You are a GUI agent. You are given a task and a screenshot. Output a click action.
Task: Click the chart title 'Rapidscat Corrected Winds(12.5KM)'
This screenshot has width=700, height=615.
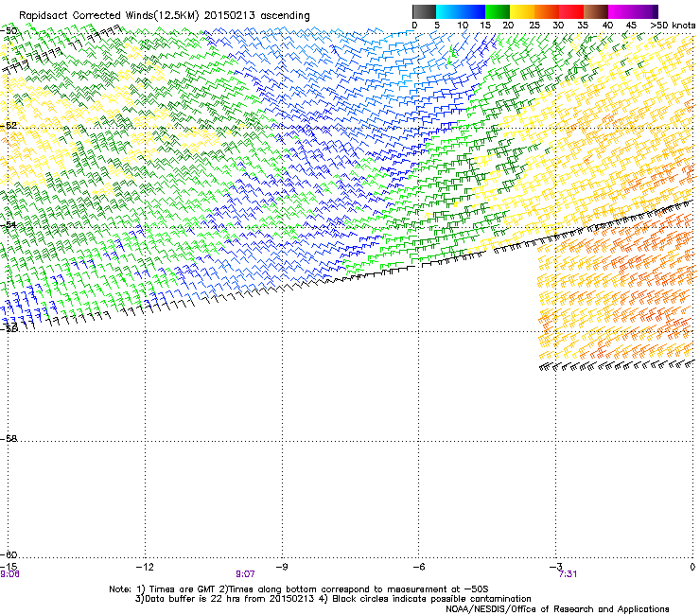[x=109, y=16]
